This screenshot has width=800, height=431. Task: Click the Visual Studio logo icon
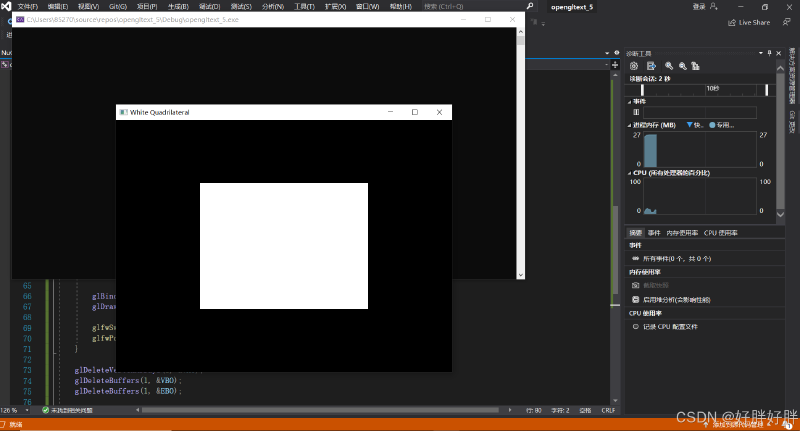pos(6,6)
